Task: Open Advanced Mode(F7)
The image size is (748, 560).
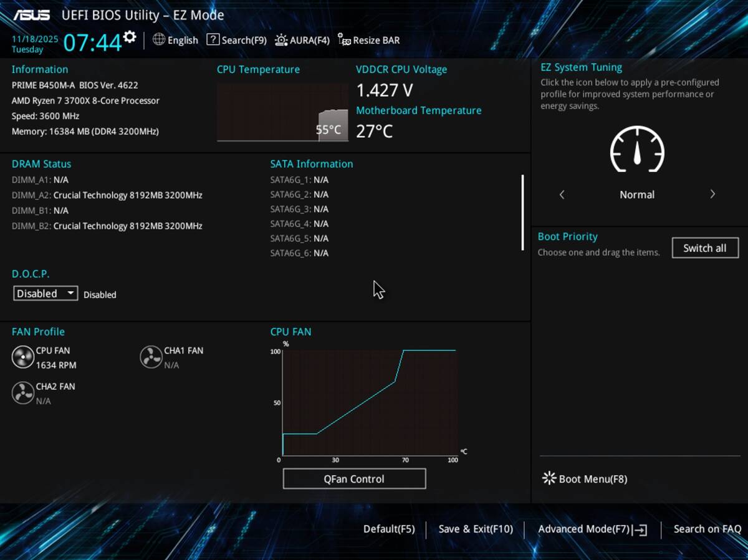Action: (x=584, y=529)
